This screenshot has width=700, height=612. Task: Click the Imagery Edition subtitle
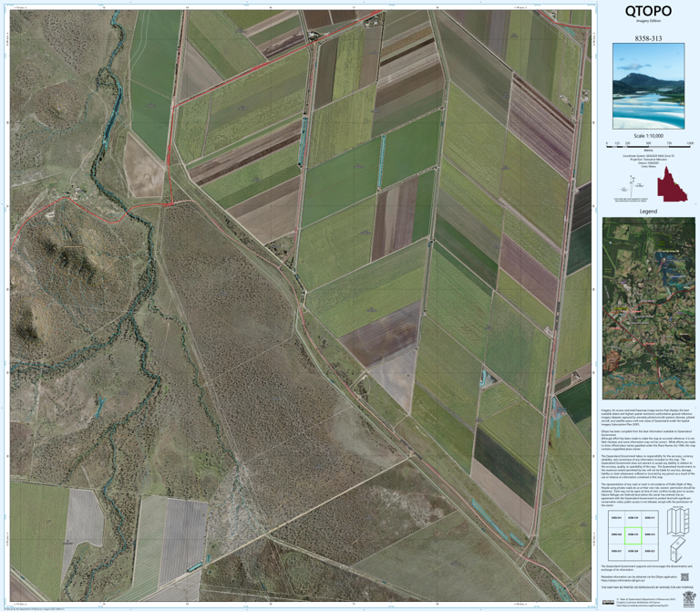pyautogui.click(x=648, y=21)
